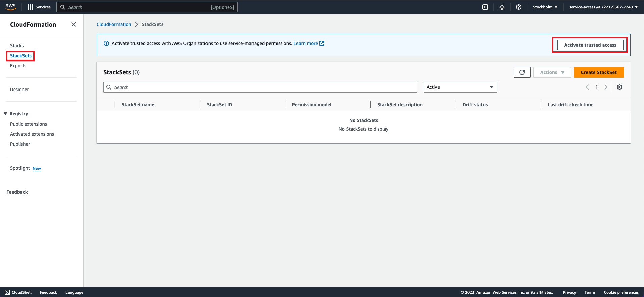The width and height of the screenshot is (644, 297).
Task: Sort by Last drift check time column
Action: pos(570,105)
